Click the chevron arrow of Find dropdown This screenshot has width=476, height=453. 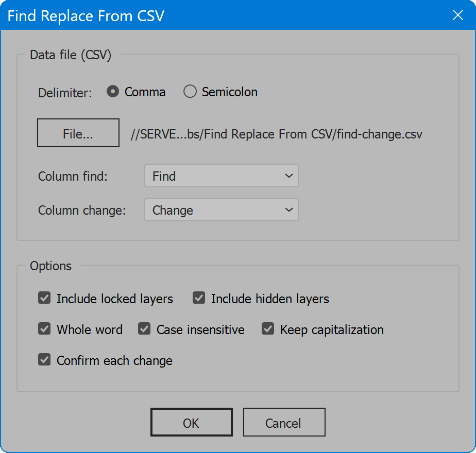pyautogui.click(x=289, y=176)
